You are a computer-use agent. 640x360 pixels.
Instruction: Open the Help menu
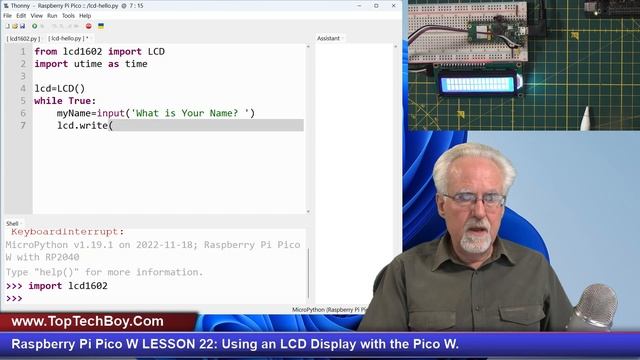coord(85,16)
